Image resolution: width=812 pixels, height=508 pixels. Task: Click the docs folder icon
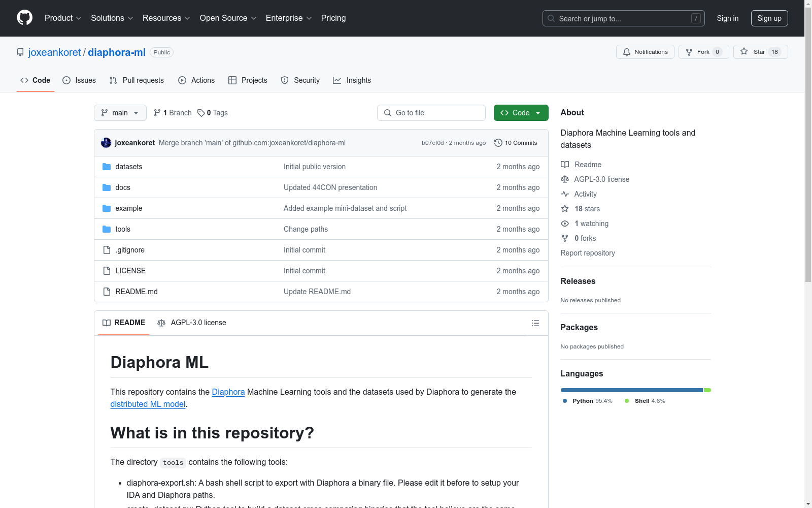(107, 187)
